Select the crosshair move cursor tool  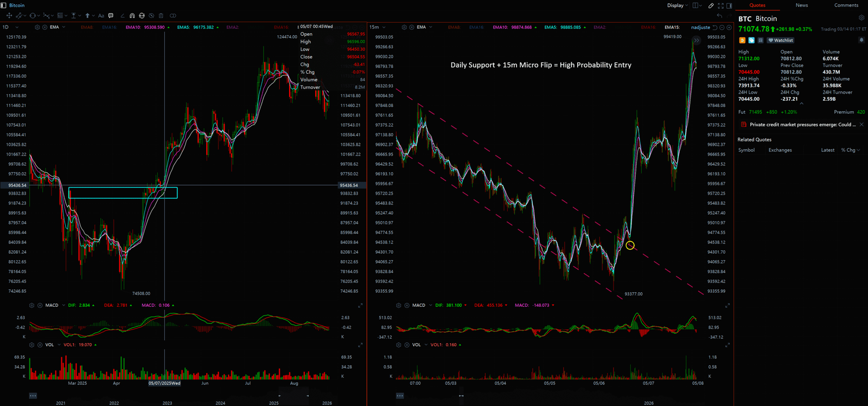(x=9, y=16)
